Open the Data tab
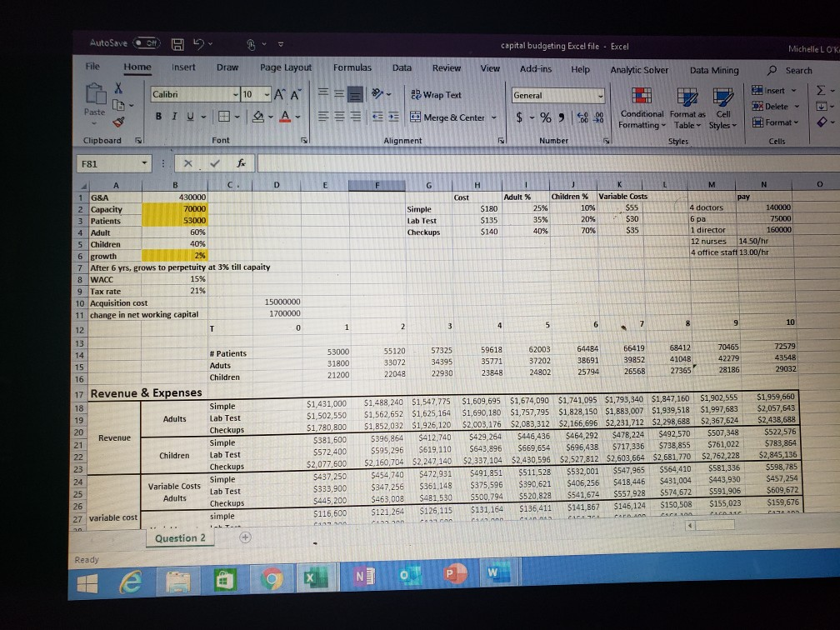 pyautogui.click(x=402, y=67)
